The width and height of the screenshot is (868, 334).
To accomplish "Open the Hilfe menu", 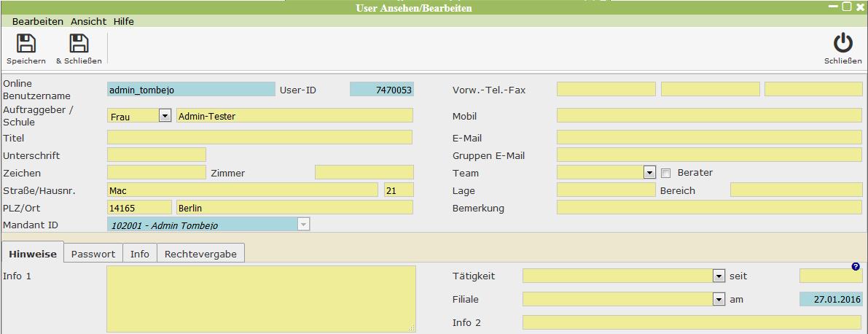I will point(123,22).
